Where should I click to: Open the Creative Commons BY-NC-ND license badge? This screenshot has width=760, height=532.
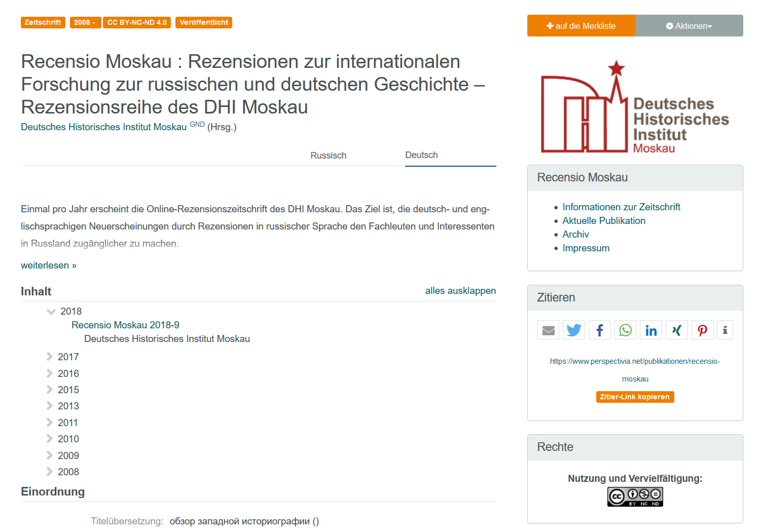[635, 497]
